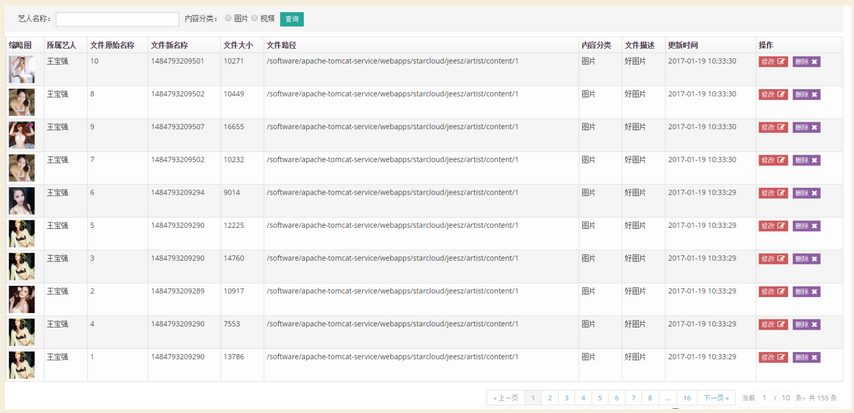Go to the previous page 上一页
The height and width of the screenshot is (413, 854).
click(x=505, y=398)
